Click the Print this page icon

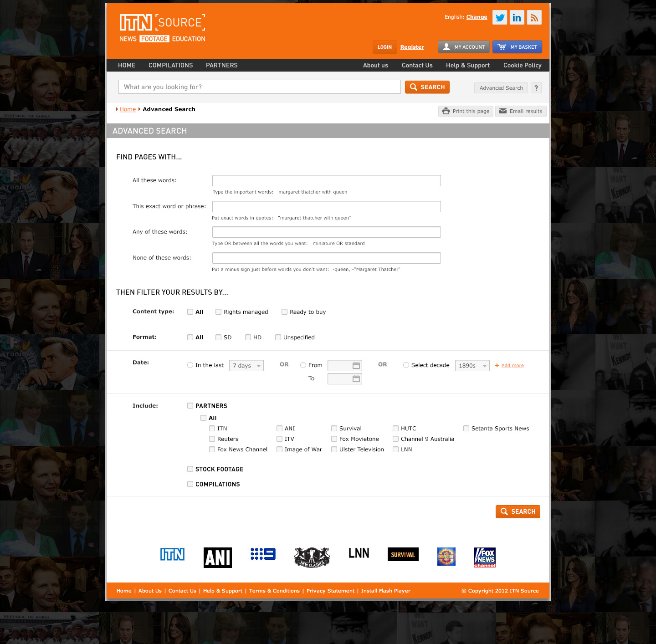(x=446, y=111)
